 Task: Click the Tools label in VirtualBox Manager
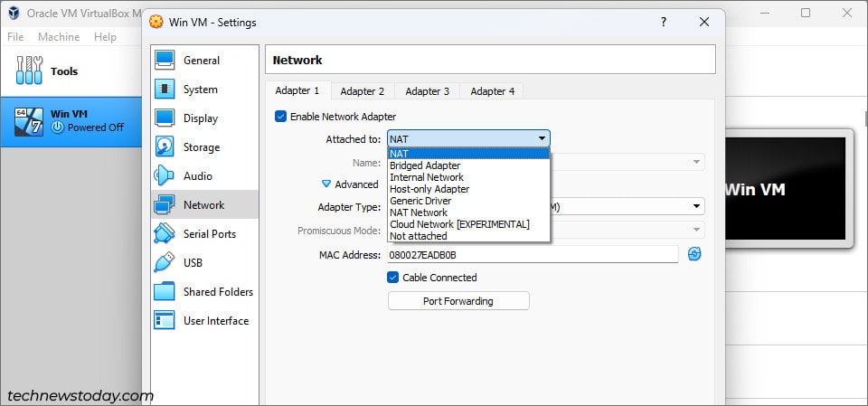coord(64,71)
